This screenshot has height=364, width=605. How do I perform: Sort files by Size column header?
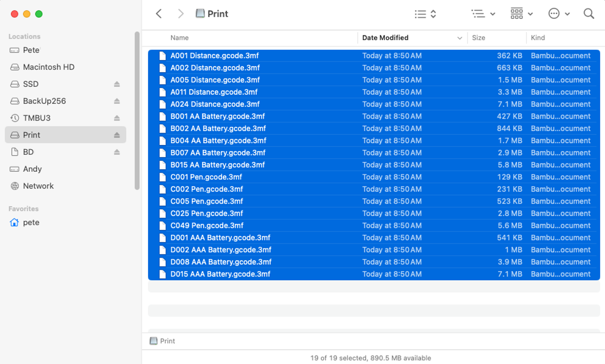point(479,38)
